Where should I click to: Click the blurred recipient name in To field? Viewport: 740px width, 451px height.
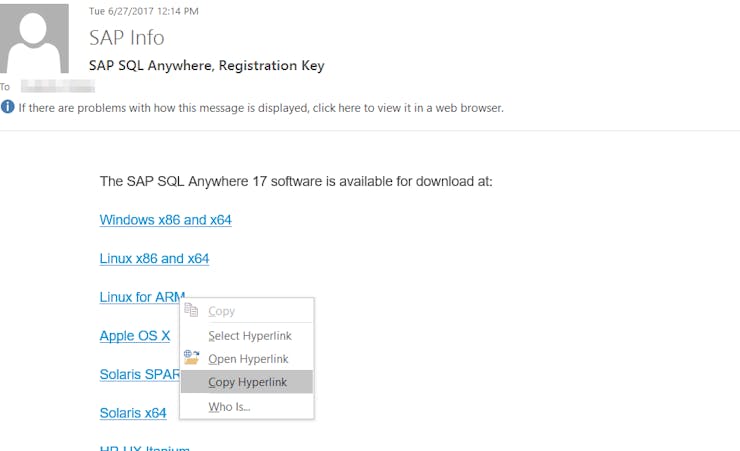pos(58,86)
